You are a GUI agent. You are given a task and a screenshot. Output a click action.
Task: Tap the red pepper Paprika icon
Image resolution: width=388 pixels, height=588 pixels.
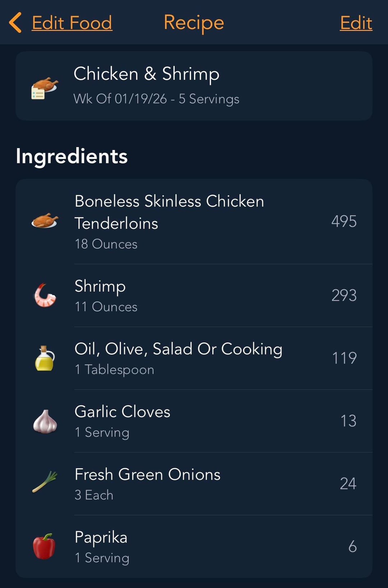[x=44, y=546]
